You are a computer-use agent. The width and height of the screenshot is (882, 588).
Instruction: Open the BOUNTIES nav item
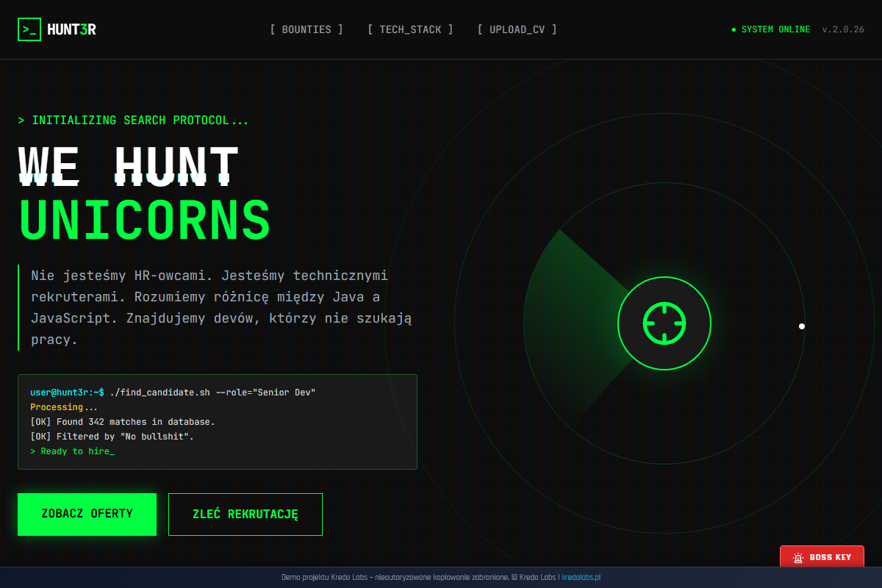click(306, 29)
